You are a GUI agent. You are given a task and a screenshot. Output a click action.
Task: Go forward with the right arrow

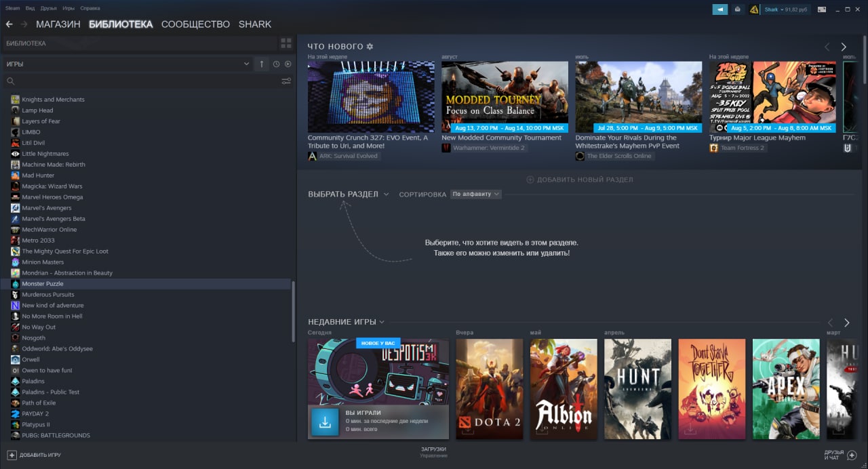tap(24, 24)
